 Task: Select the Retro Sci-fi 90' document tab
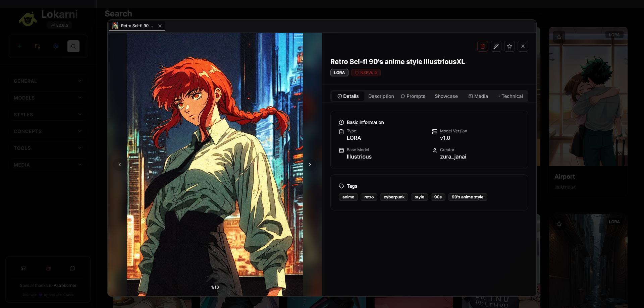pyautogui.click(x=137, y=26)
